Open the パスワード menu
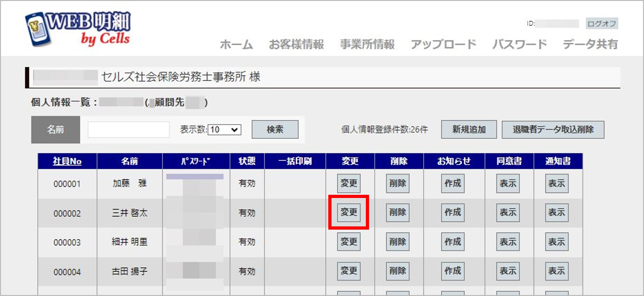The image size is (644, 296). [520, 44]
